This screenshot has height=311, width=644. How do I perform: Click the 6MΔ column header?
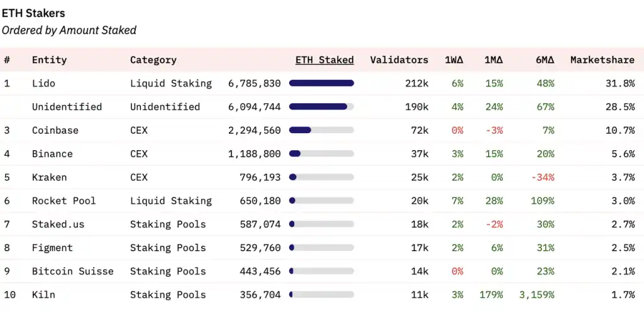tap(545, 60)
